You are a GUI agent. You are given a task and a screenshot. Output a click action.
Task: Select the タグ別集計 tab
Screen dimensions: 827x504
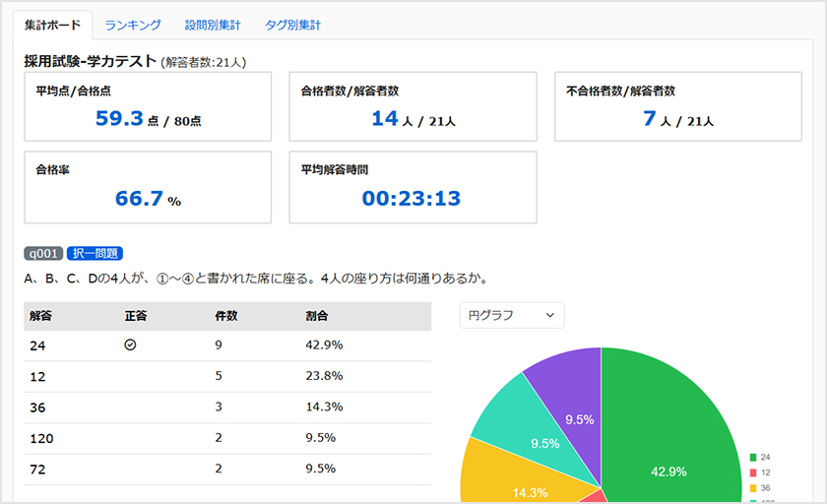coord(292,25)
